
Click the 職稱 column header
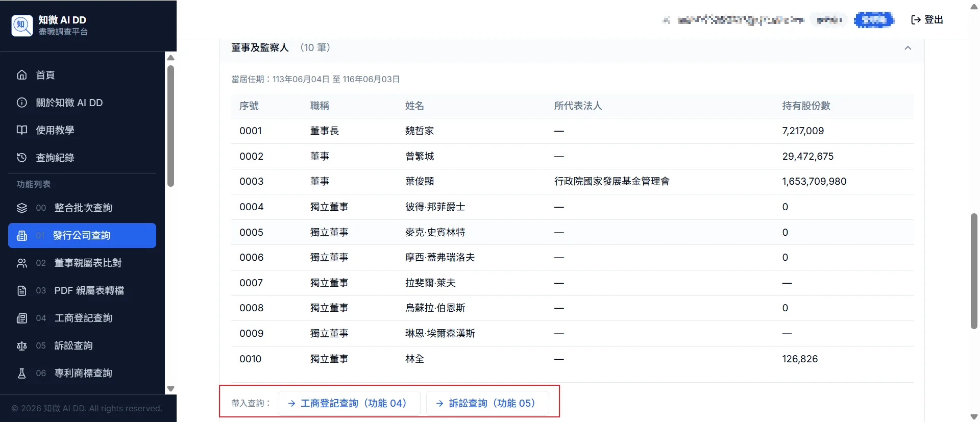tap(320, 106)
